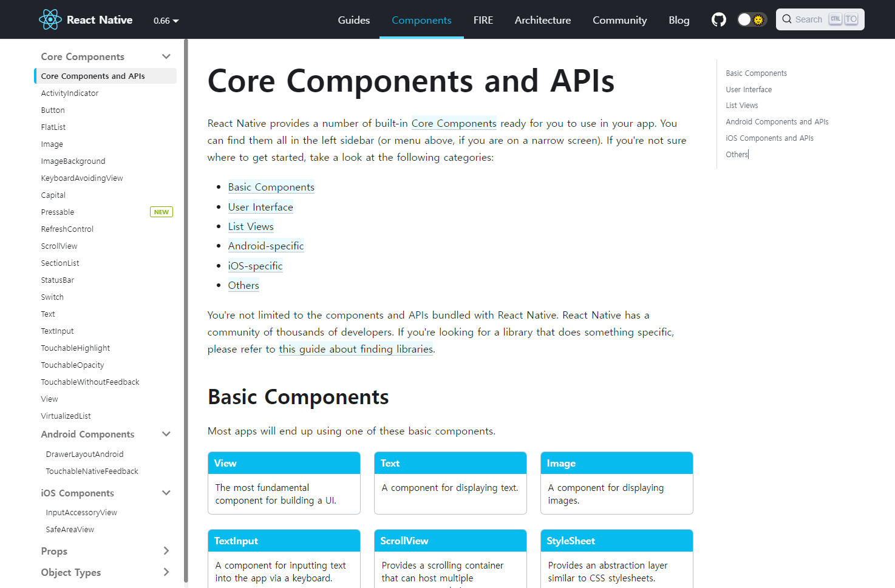895x588 pixels.
Task: Open SectionList in sidebar
Action: [60, 263]
